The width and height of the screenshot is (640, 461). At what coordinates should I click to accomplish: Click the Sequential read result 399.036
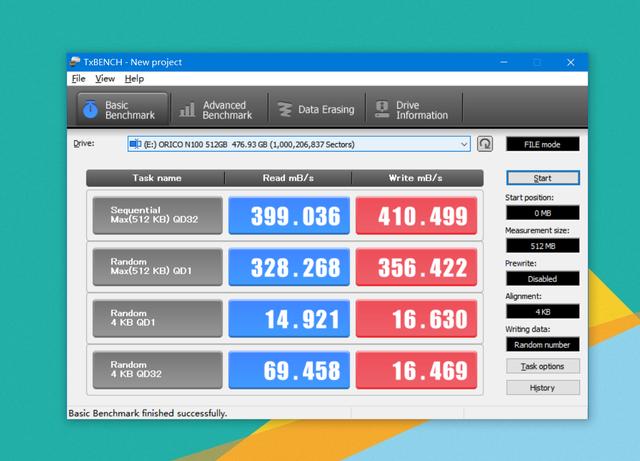pyautogui.click(x=290, y=214)
